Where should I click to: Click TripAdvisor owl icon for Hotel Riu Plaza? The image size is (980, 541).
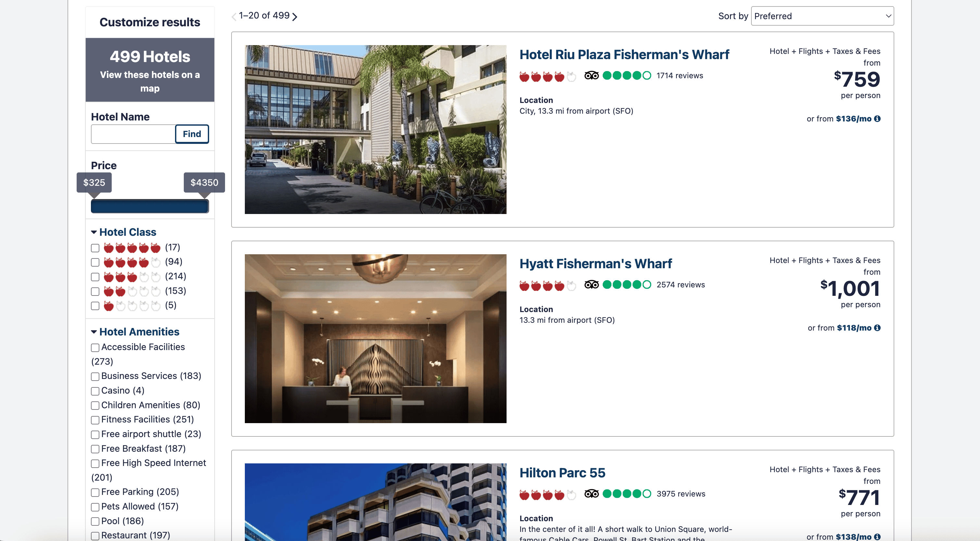[591, 75]
